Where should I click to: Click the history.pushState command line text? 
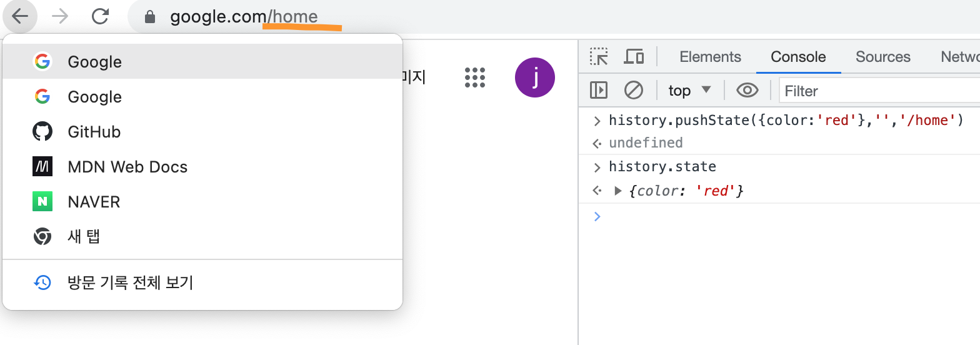[786, 120]
